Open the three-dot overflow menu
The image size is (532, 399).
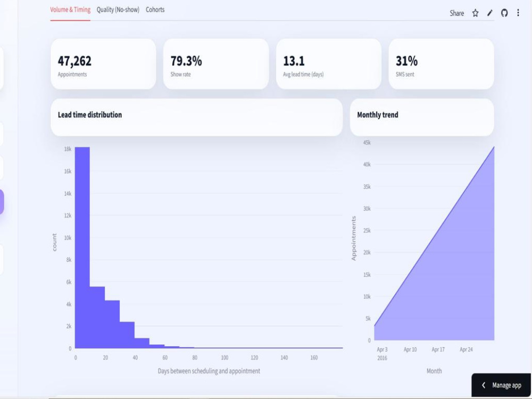(518, 13)
